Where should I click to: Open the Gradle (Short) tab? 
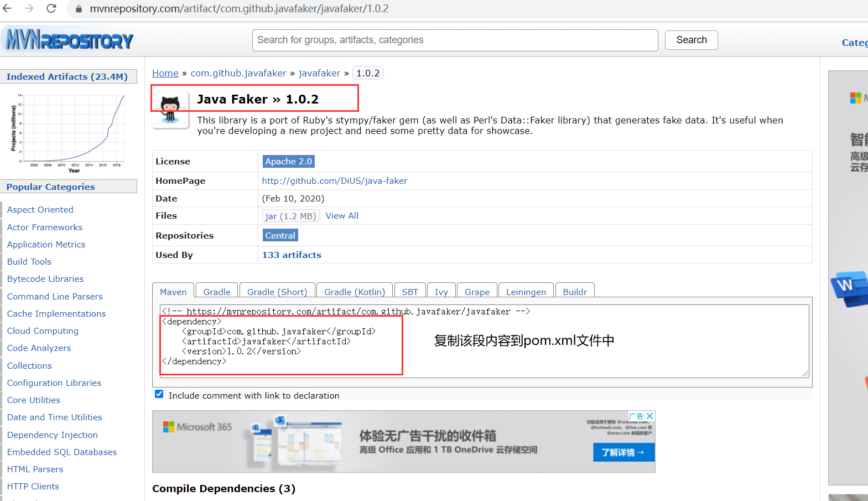[x=277, y=292]
